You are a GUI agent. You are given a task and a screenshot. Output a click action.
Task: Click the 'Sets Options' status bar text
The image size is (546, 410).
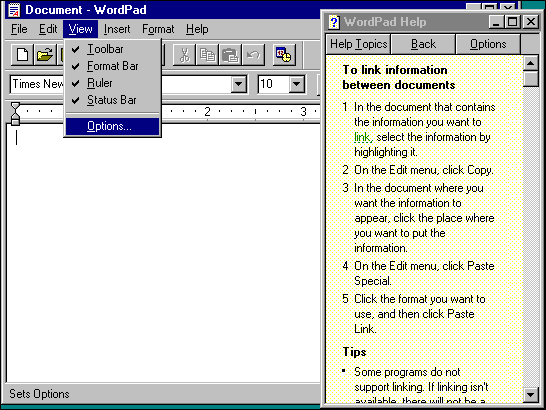(x=39, y=394)
